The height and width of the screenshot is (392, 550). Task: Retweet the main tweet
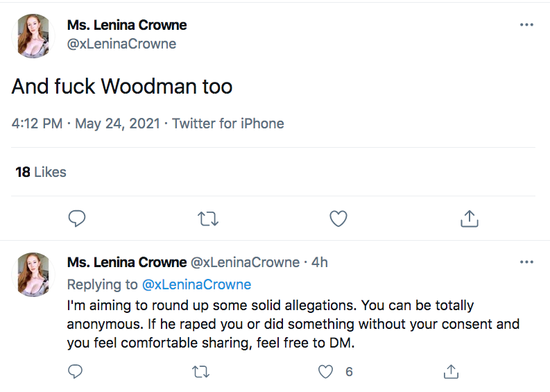coord(208,219)
